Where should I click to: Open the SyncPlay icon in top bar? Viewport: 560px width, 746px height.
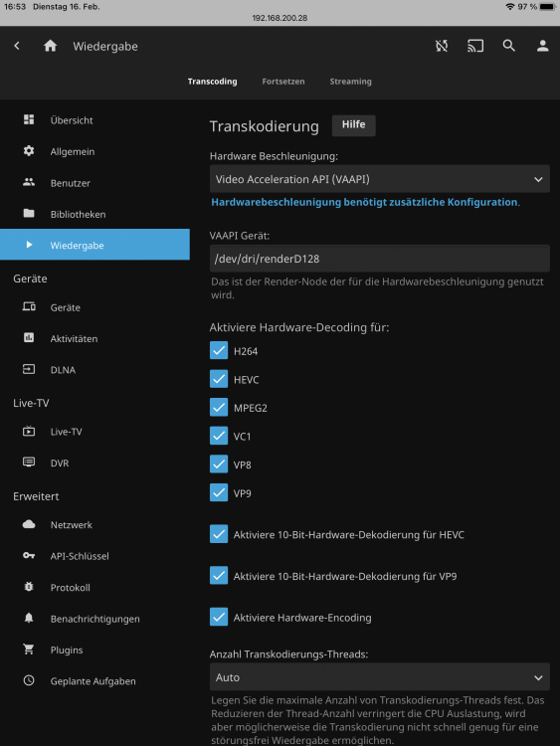(x=442, y=46)
